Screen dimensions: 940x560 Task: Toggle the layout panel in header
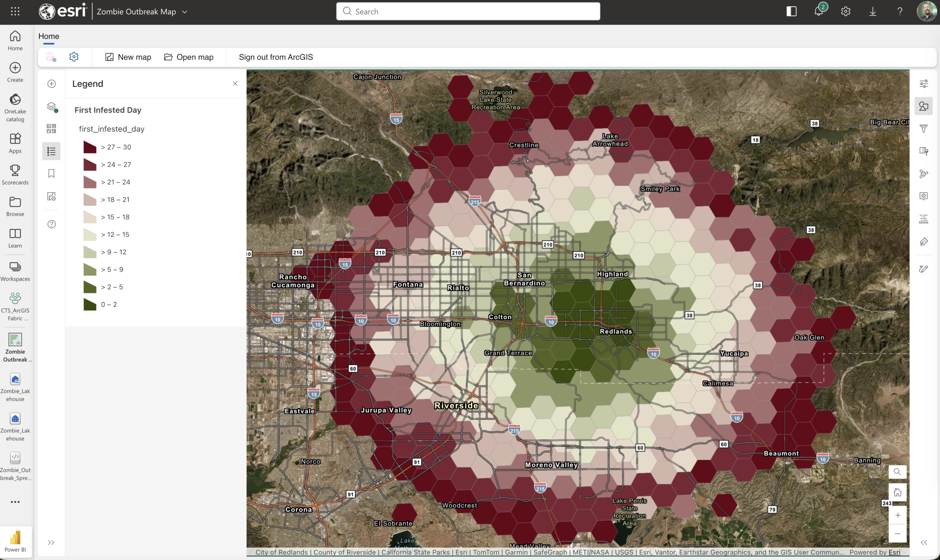pyautogui.click(x=791, y=11)
